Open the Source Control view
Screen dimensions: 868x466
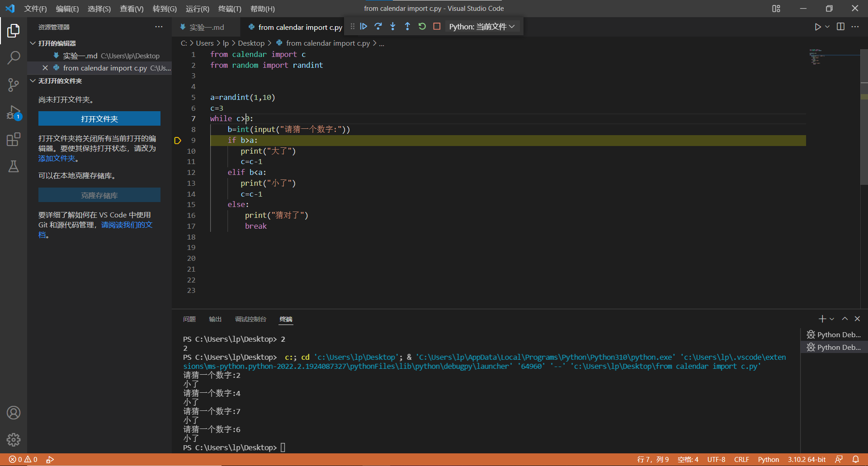pos(14,85)
